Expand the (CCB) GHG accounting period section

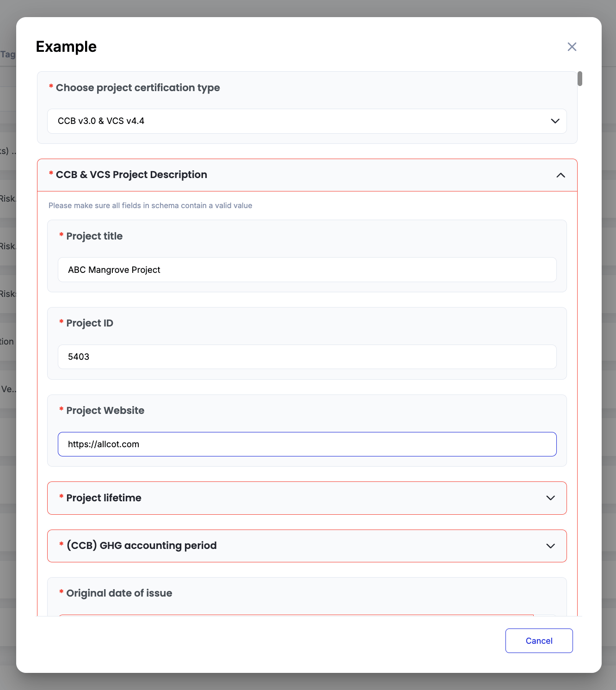pyautogui.click(x=307, y=546)
